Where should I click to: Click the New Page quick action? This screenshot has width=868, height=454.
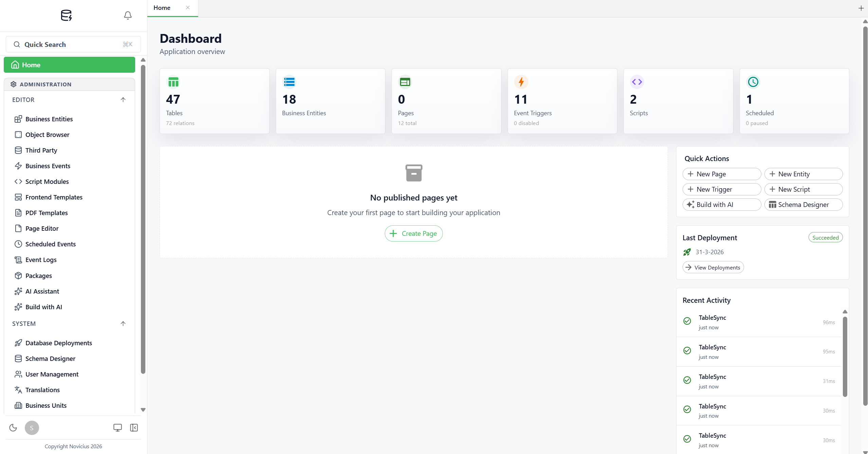click(722, 174)
